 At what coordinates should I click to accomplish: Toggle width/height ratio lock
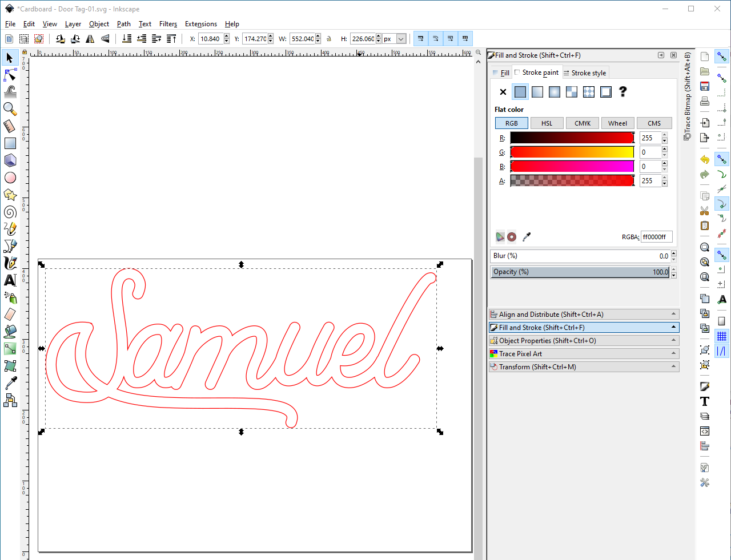click(x=329, y=39)
